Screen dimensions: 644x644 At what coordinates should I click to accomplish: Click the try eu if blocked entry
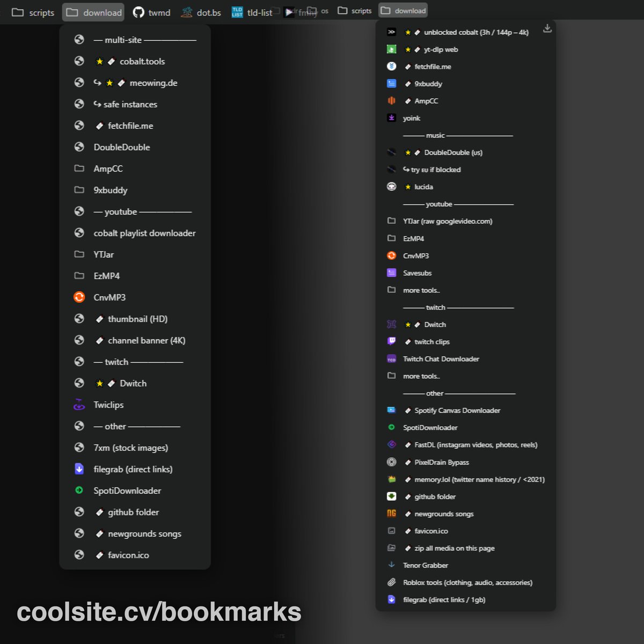tap(466, 170)
